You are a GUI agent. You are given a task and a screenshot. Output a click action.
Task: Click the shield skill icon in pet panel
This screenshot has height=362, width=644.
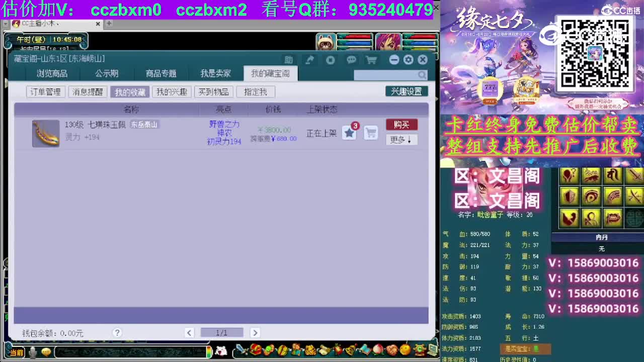point(570,197)
